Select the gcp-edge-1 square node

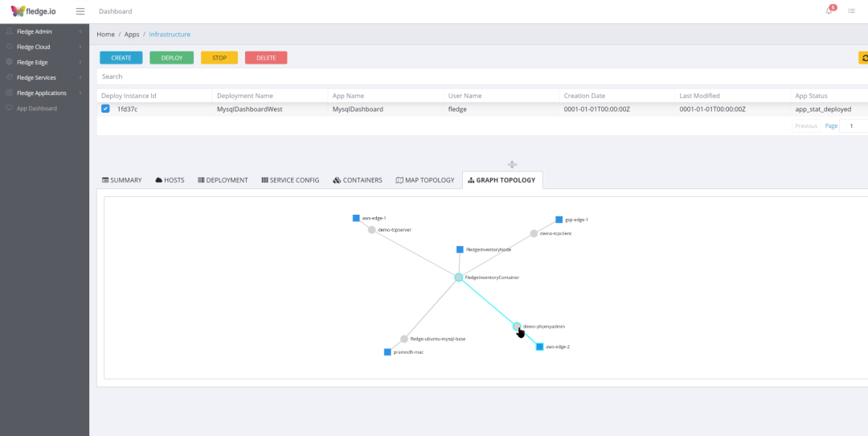559,220
